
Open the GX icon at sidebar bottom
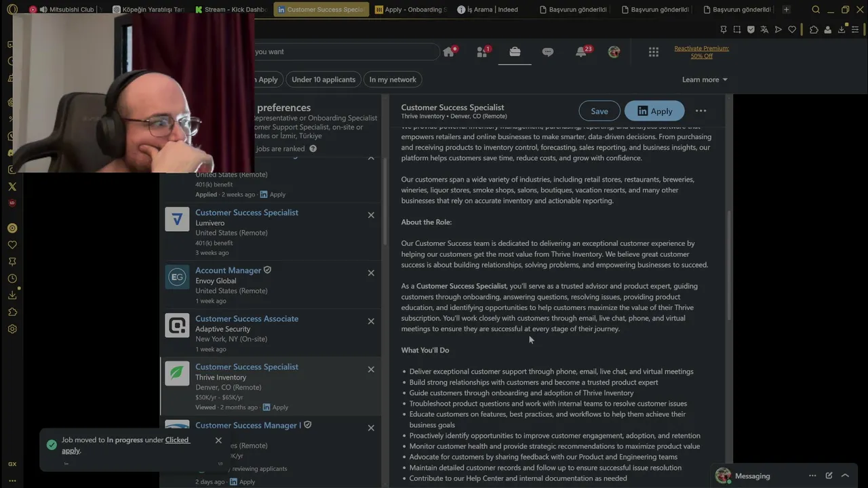click(12, 464)
